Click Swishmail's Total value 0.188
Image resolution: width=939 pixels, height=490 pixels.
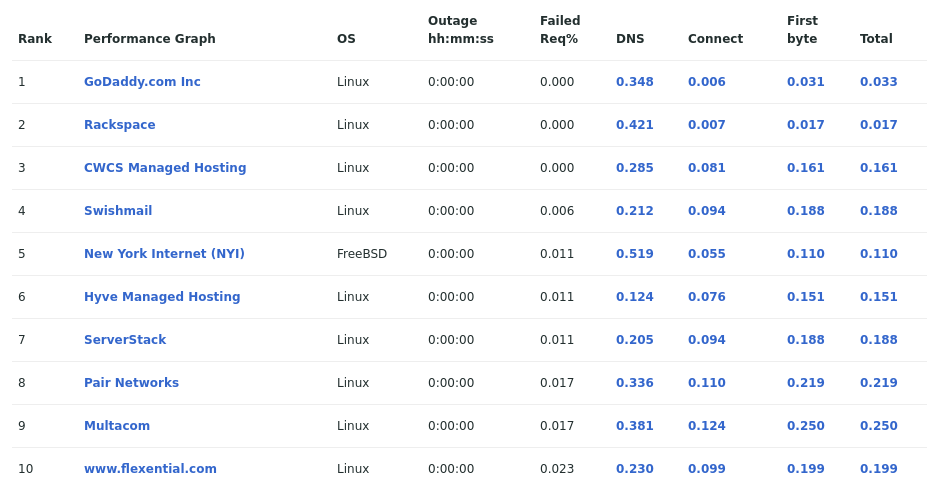coord(879,211)
